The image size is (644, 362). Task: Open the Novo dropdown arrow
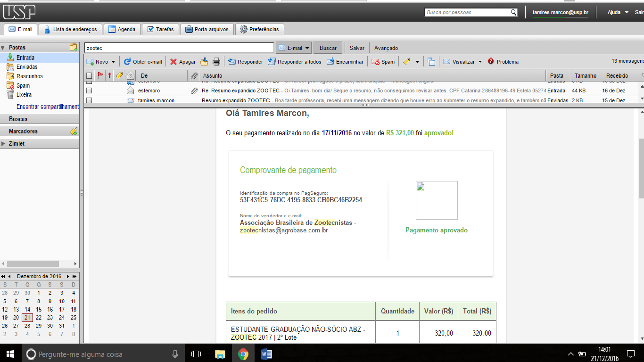[x=113, y=62]
